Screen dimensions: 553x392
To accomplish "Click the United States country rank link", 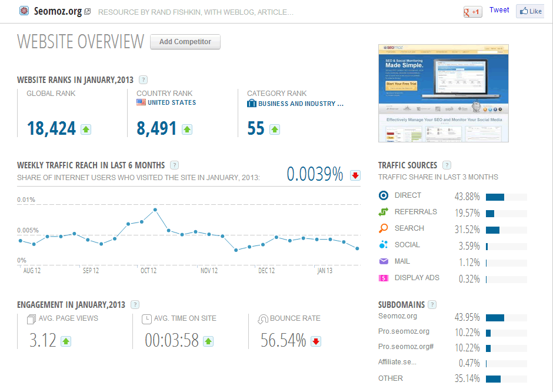I will (171, 102).
